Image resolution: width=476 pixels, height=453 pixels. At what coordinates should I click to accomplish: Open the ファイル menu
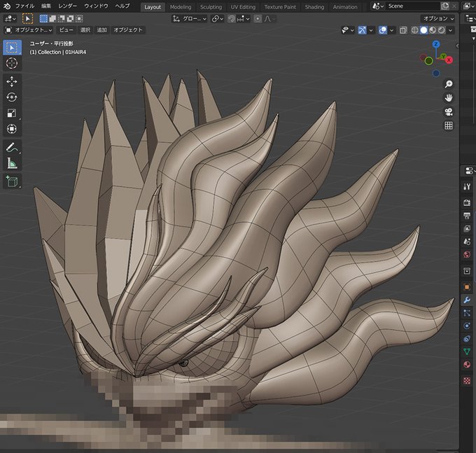coord(24,6)
